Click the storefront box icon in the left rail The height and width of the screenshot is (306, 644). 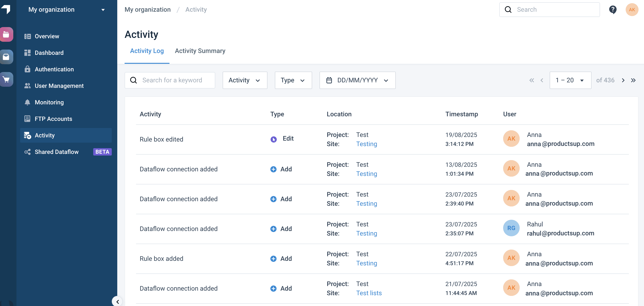pos(6,57)
